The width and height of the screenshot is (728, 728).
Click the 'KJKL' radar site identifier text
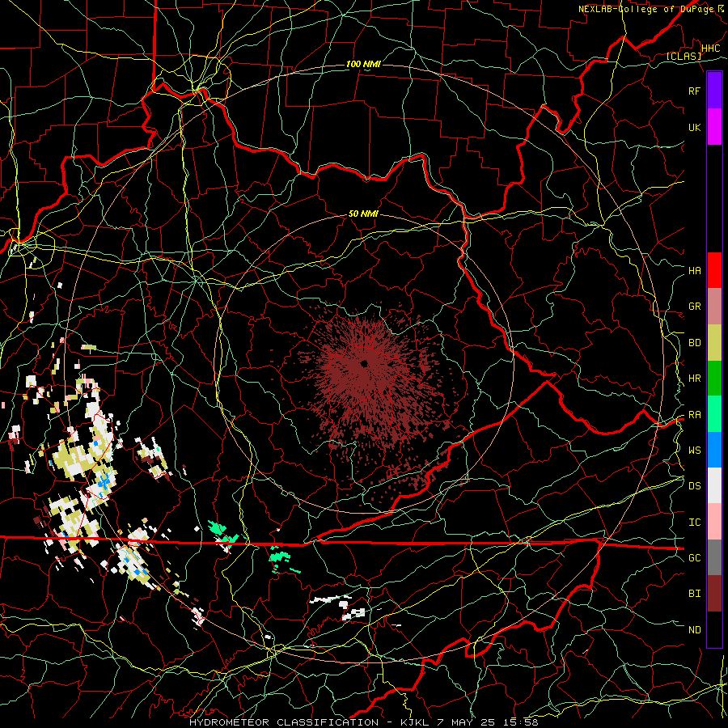(x=416, y=722)
